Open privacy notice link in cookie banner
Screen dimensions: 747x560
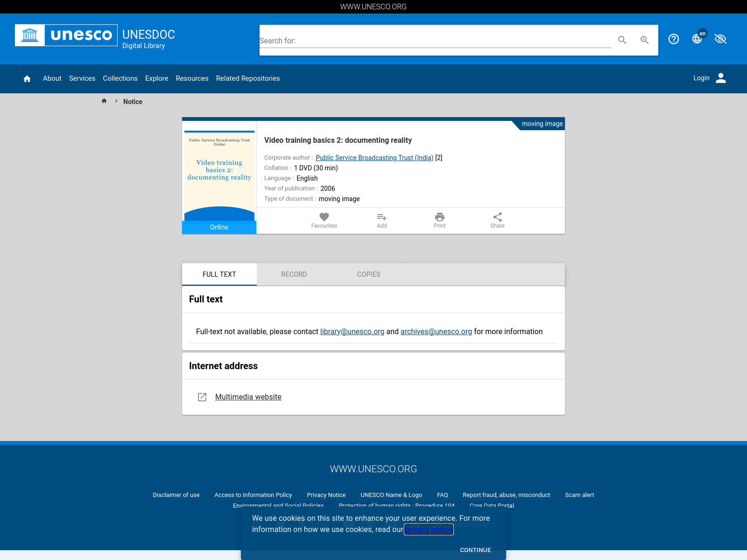429,529
